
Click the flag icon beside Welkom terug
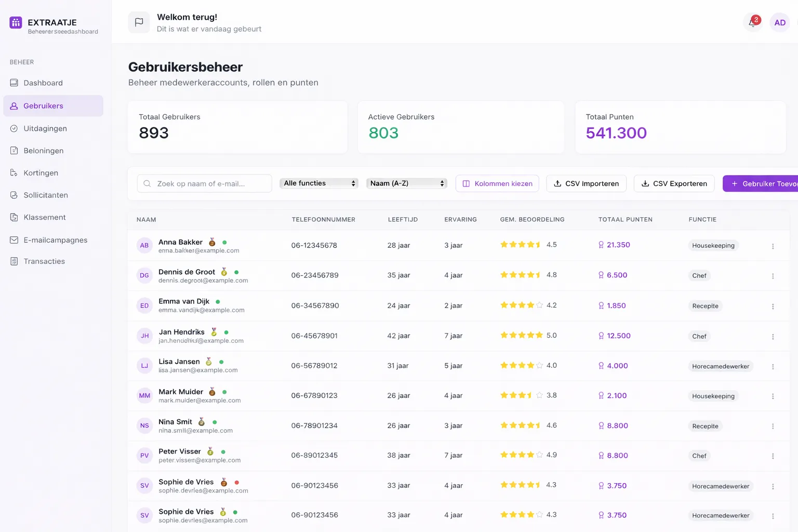(139, 22)
